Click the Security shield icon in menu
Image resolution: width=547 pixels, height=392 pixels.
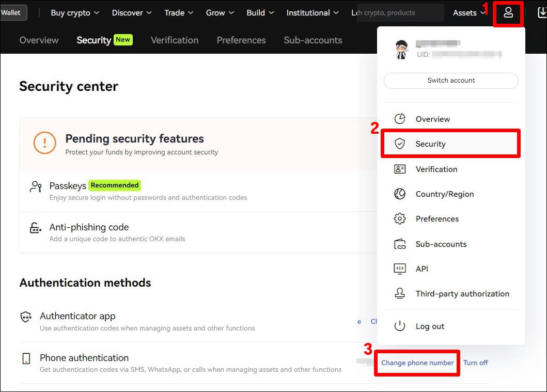(x=400, y=144)
